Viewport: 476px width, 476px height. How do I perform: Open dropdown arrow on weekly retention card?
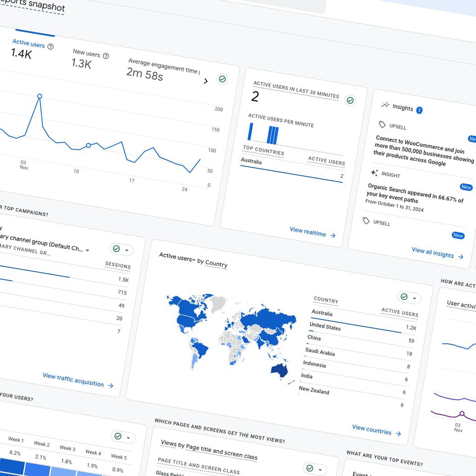click(x=128, y=438)
